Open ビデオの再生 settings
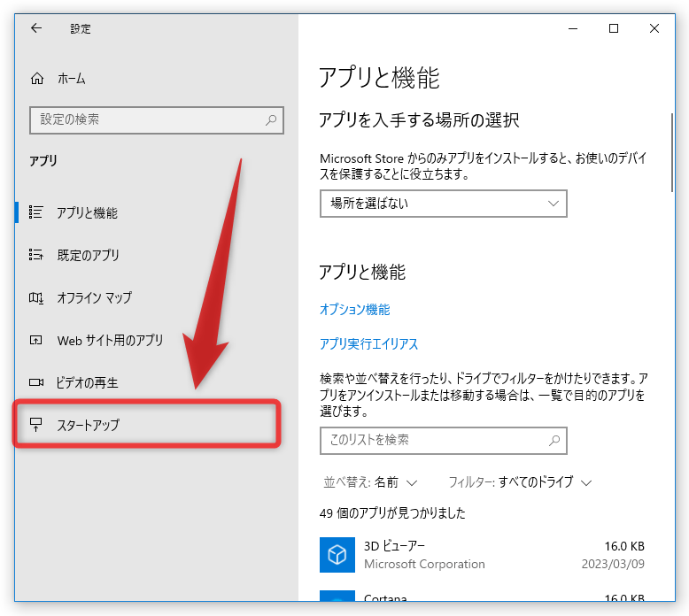This screenshot has height=616, width=689. (87, 383)
